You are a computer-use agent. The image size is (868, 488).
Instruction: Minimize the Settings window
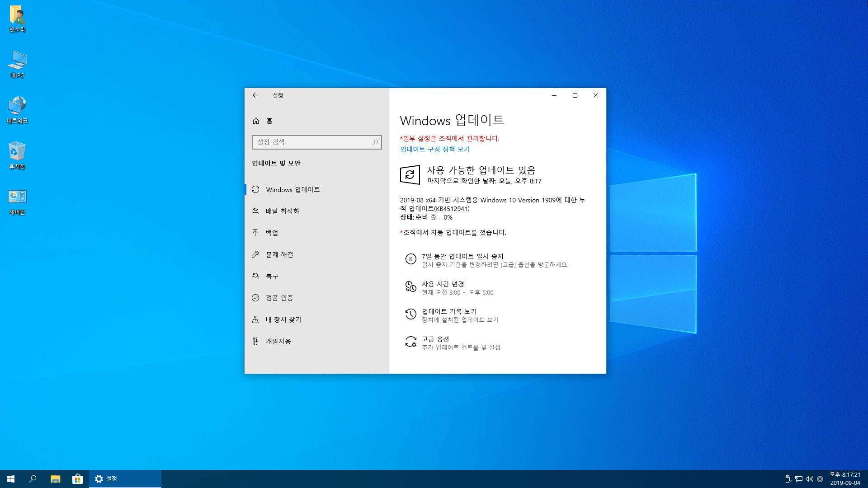point(554,95)
